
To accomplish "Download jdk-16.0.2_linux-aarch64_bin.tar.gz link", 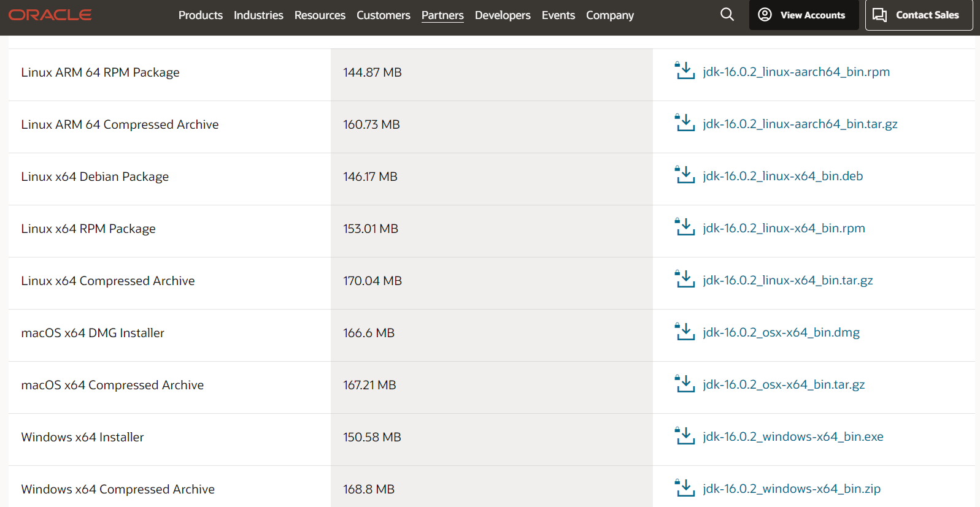I will pos(800,124).
